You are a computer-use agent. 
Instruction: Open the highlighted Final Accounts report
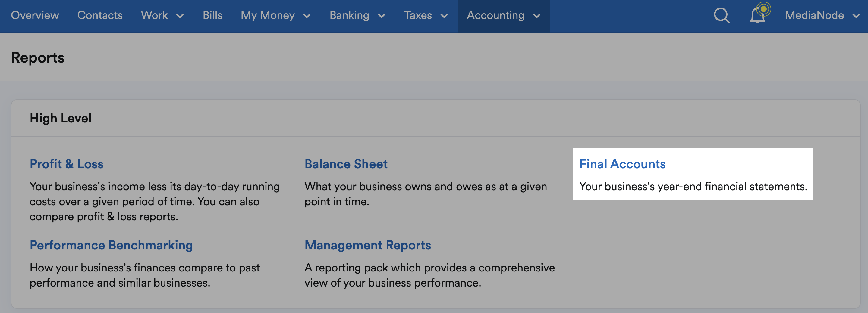[622, 164]
